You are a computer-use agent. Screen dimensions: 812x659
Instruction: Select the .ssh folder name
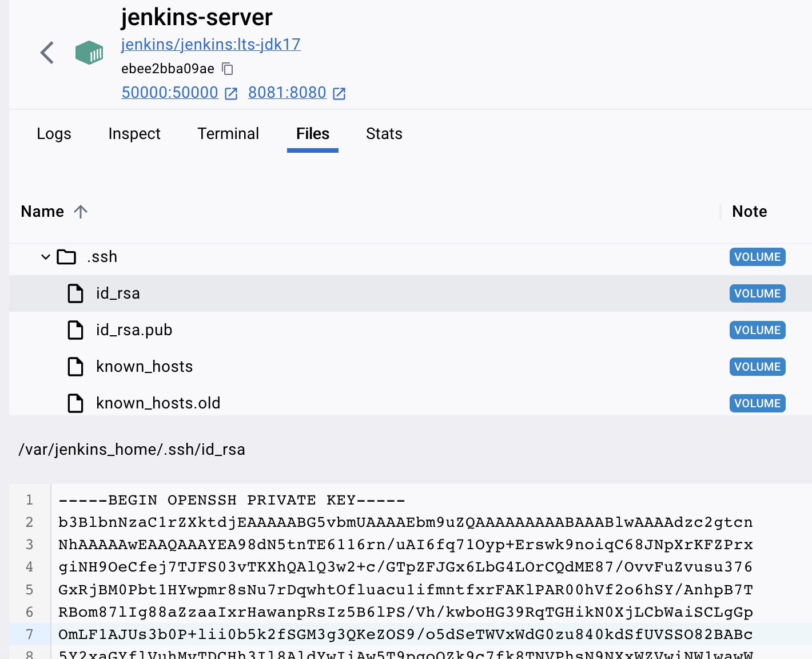click(102, 257)
